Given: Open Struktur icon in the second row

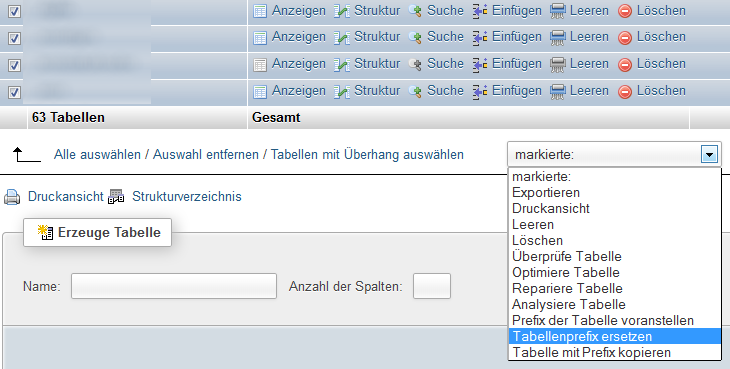Looking at the screenshot, I should [341, 38].
